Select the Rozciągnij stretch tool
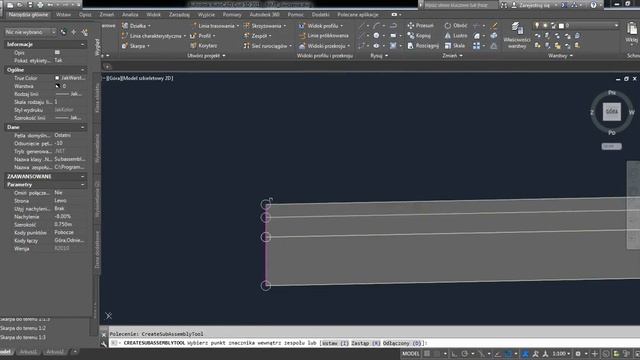Image resolution: width=640 pixels, height=360 pixels. coord(423,46)
